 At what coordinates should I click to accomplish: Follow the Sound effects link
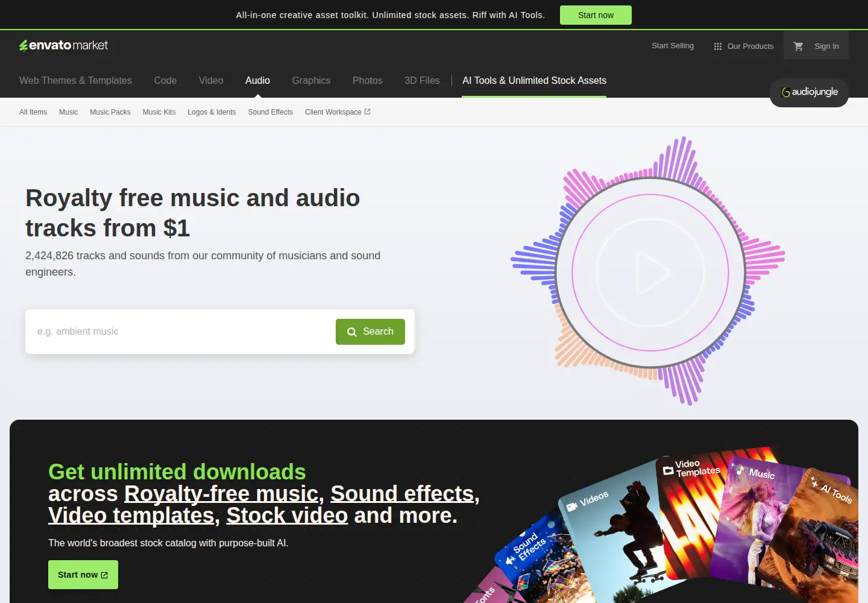(x=402, y=494)
